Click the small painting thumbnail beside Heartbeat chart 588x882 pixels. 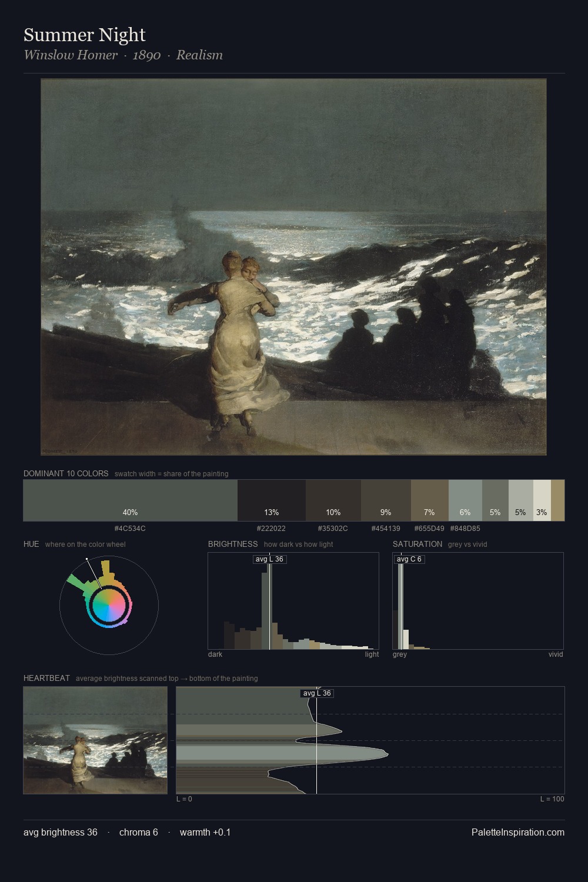[95, 740]
